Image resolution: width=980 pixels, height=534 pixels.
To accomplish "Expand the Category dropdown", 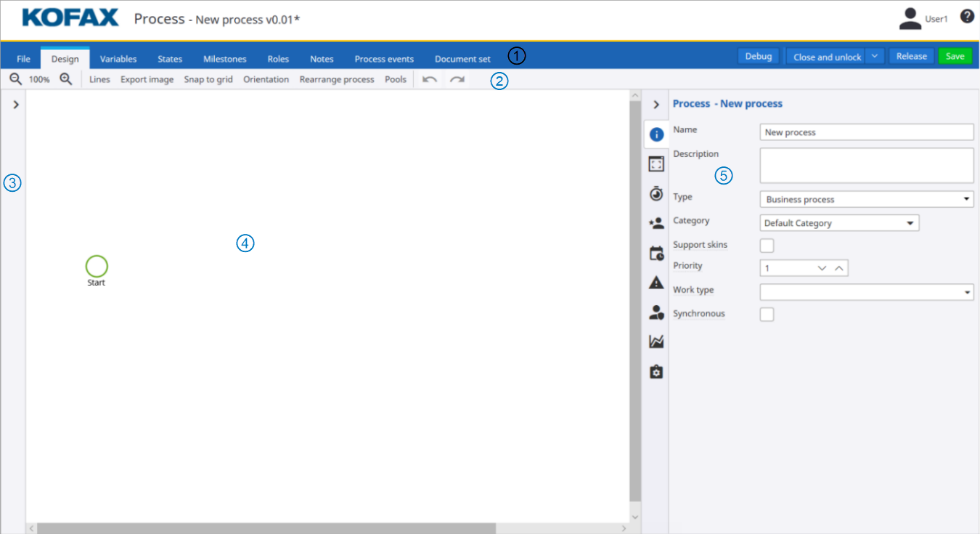I will (839, 223).
